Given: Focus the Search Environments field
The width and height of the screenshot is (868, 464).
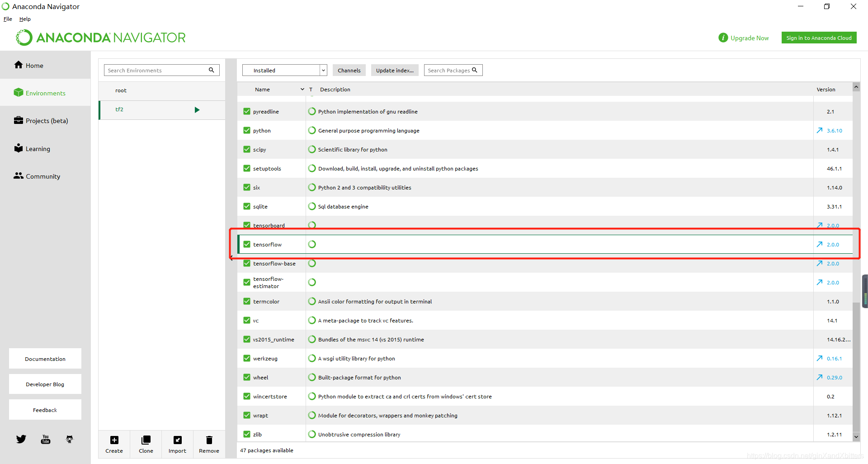Looking at the screenshot, I should click(162, 70).
